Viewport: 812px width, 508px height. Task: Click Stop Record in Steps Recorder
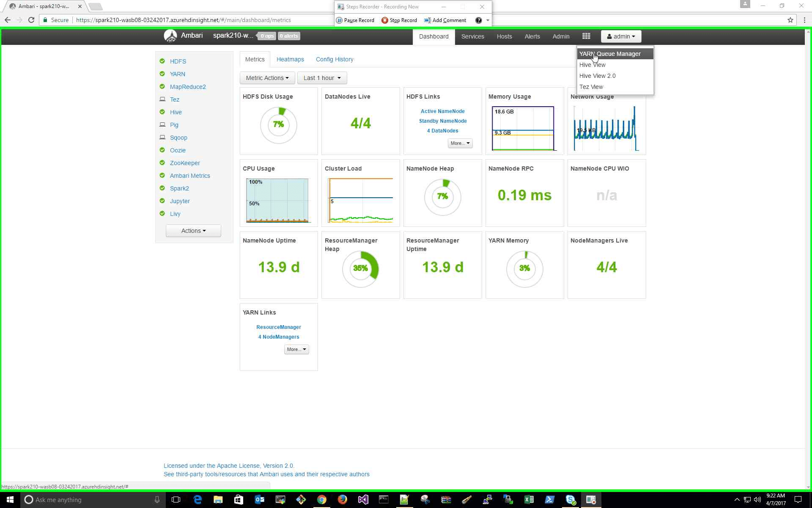coord(399,20)
